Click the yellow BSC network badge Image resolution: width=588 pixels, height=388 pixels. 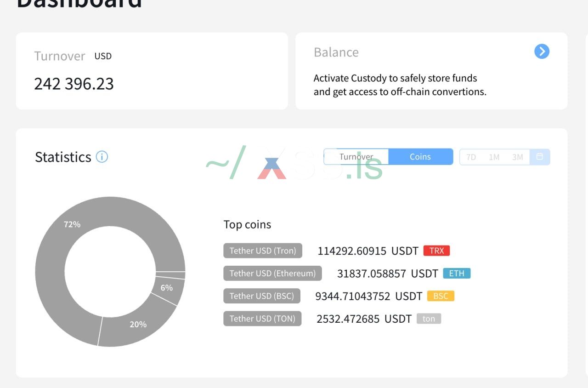[x=441, y=296]
